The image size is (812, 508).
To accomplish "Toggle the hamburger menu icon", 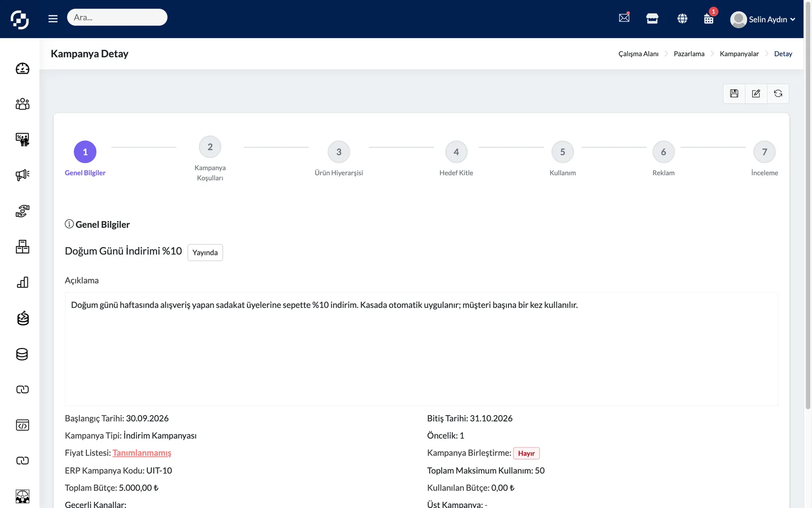I will pyautogui.click(x=53, y=19).
